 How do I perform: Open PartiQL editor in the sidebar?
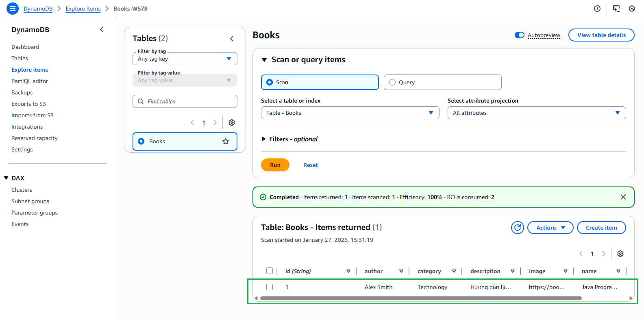[30, 81]
